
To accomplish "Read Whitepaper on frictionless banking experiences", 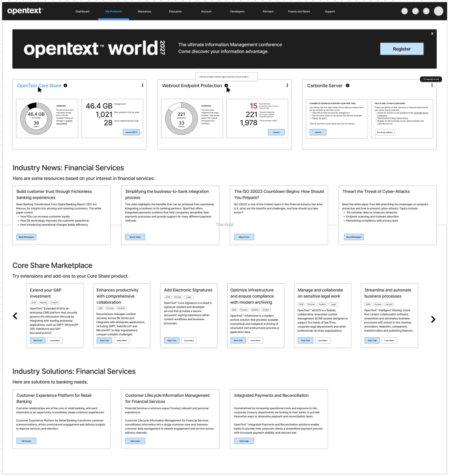I will [x=26, y=237].
